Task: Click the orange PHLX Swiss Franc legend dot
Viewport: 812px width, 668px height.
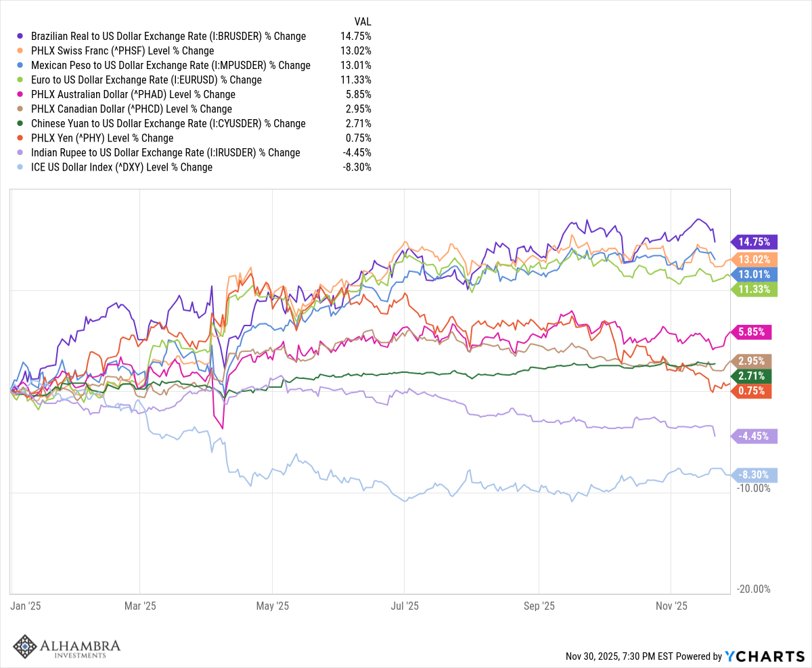Action: (x=21, y=51)
